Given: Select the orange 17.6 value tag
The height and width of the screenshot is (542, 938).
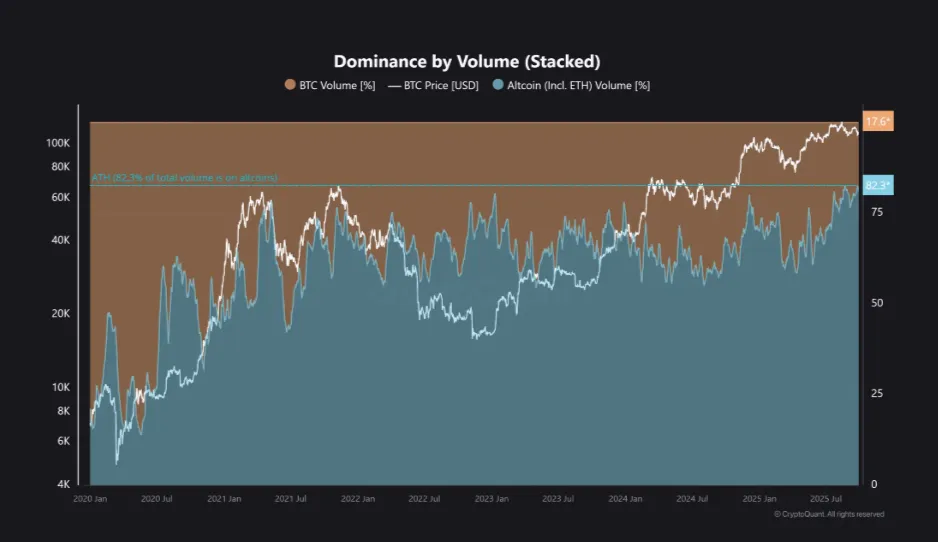Looking at the screenshot, I should [x=877, y=122].
